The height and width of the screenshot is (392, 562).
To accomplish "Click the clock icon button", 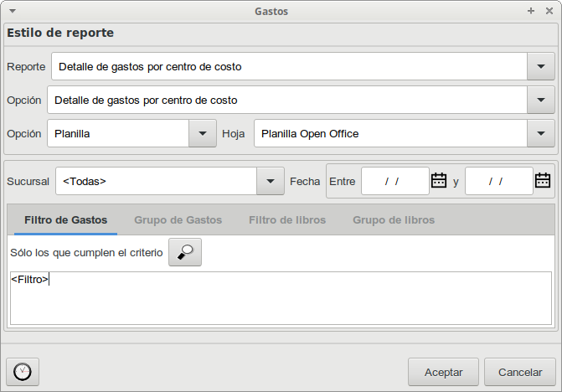I will point(23,372).
